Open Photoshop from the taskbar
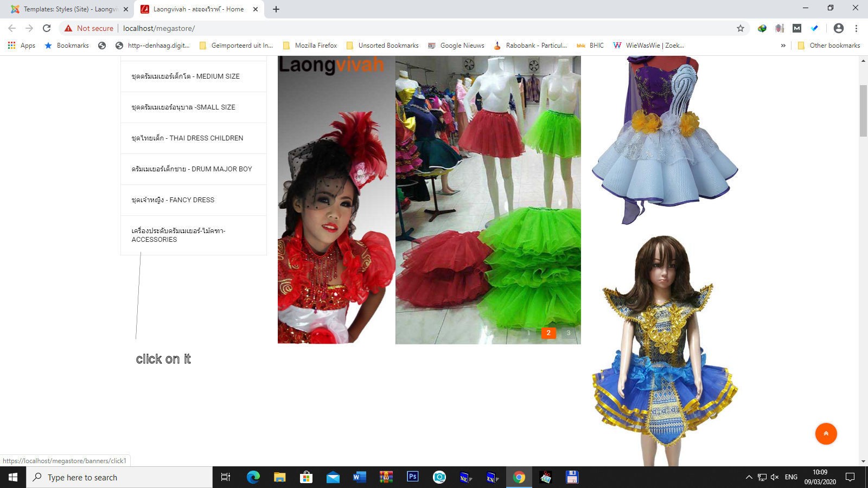 412,477
